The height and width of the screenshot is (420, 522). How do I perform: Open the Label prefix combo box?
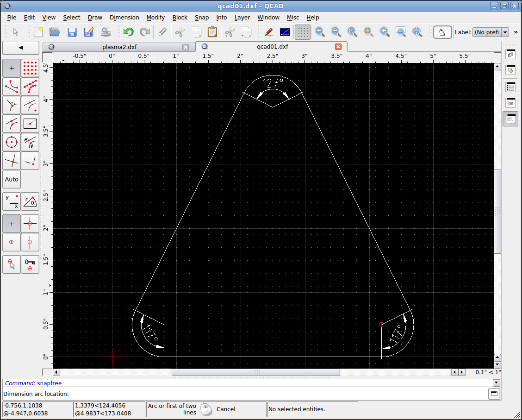[491, 32]
